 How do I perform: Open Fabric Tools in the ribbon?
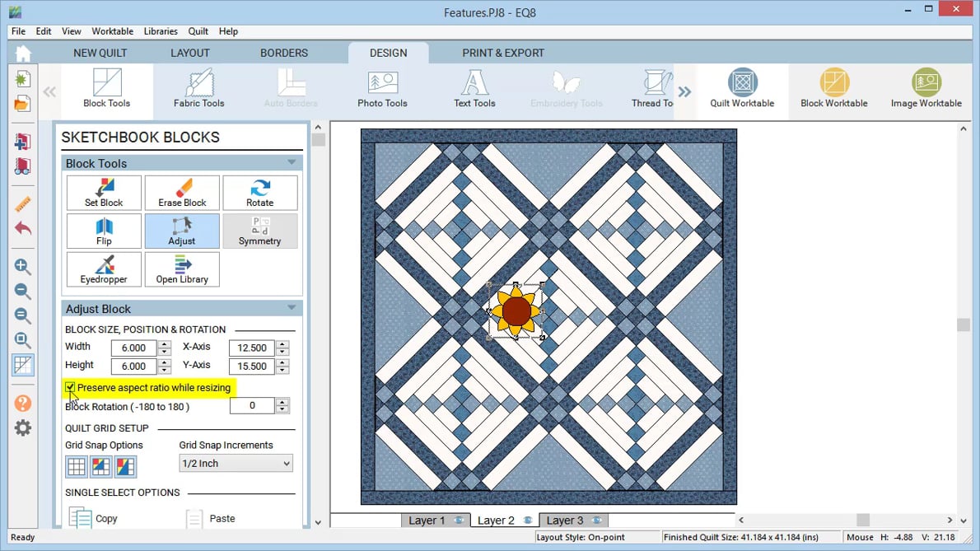coord(198,88)
